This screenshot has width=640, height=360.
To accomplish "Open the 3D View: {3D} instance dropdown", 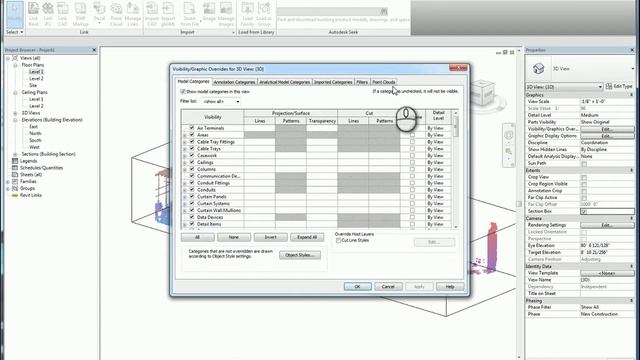I will pos(564,87).
